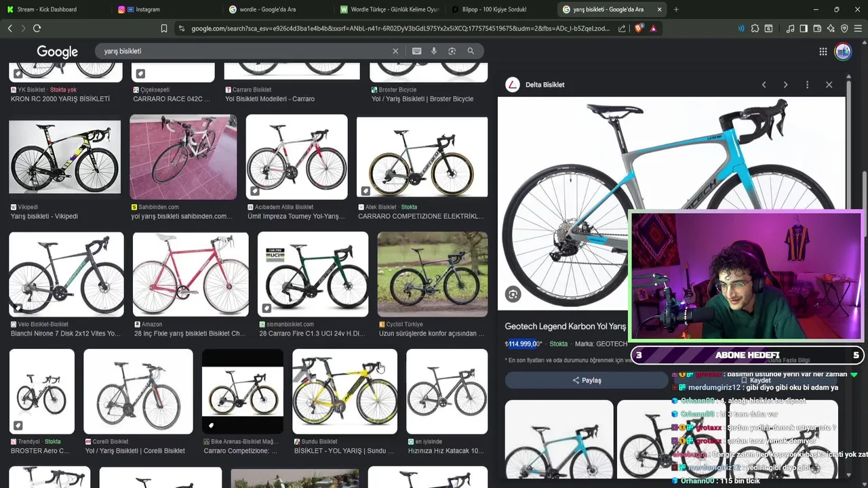
Task: Go back to the previous page
Action: tap(9, 28)
